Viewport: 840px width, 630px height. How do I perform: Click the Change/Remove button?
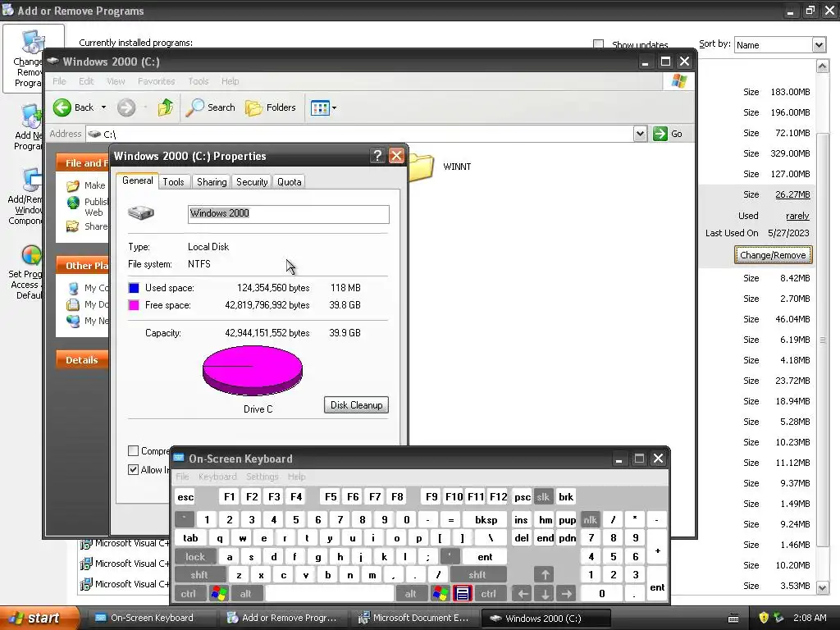point(773,255)
